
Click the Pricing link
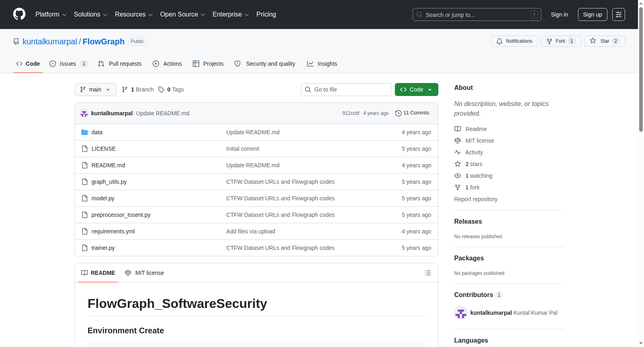pyautogui.click(x=266, y=15)
